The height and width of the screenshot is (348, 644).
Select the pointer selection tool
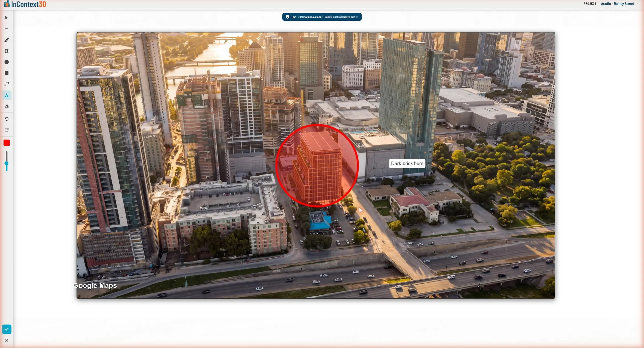(7, 18)
